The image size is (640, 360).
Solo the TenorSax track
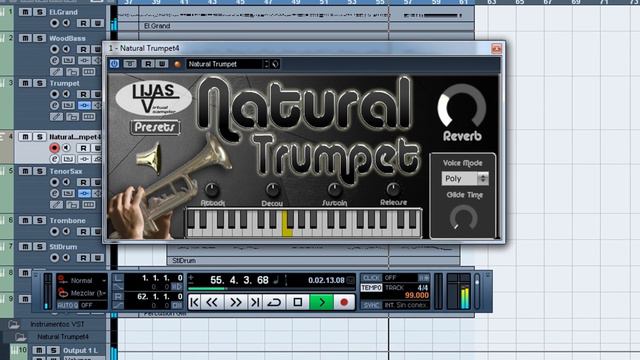click(x=40, y=171)
